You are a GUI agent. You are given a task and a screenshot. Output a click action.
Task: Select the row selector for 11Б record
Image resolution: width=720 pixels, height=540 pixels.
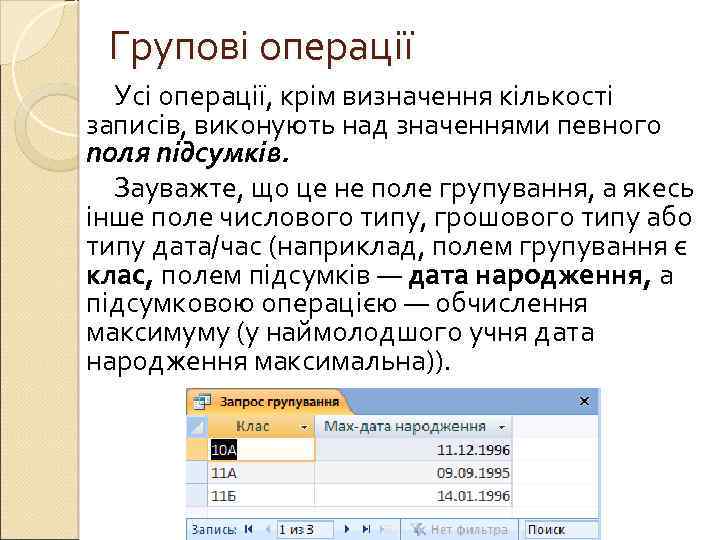197,495
